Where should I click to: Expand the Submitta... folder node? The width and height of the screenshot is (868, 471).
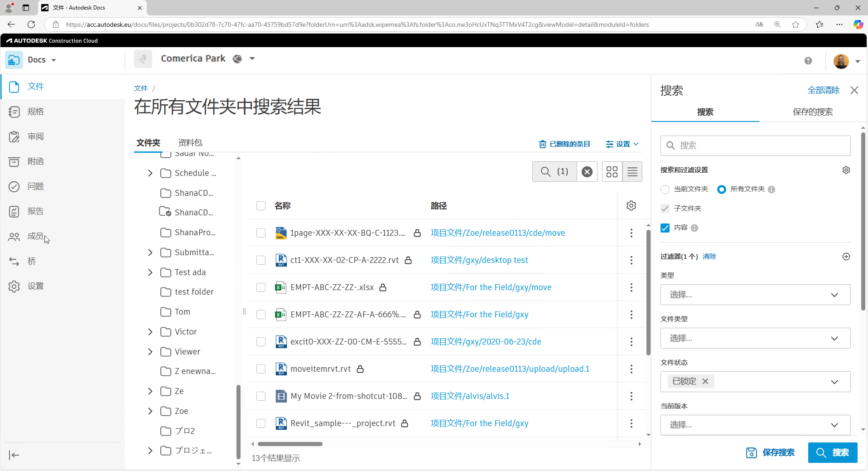[150, 252]
